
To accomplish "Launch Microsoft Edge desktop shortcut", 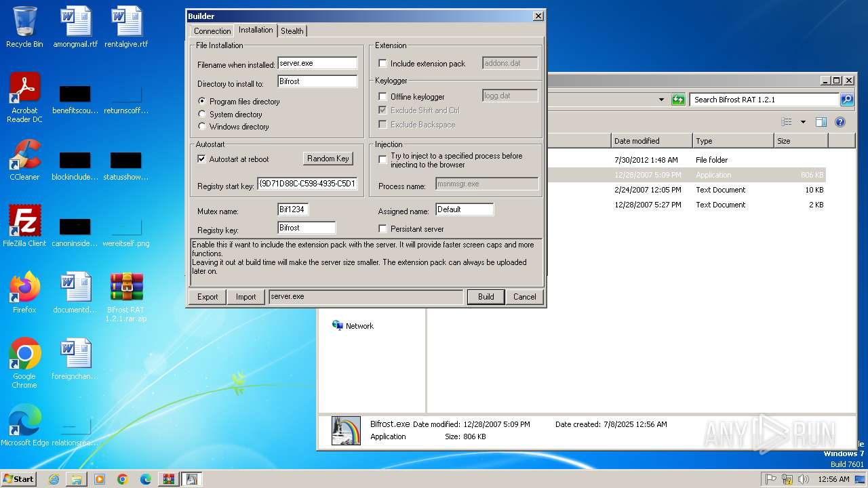I will click(24, 425).
